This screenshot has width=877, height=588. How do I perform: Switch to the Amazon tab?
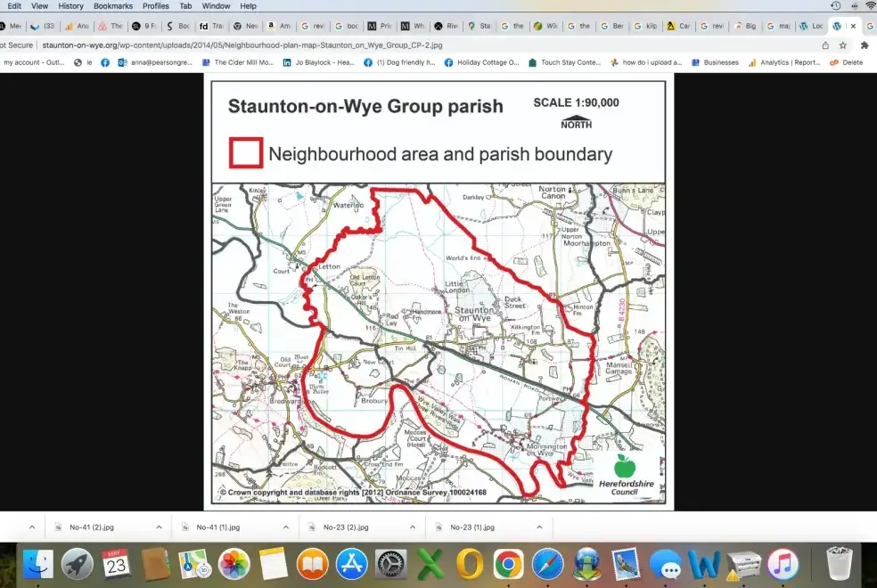pos(279,26)
